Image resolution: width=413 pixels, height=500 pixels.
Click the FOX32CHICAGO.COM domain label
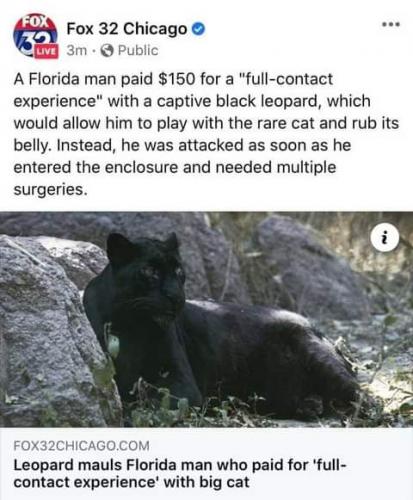click(x=81, y=446)
